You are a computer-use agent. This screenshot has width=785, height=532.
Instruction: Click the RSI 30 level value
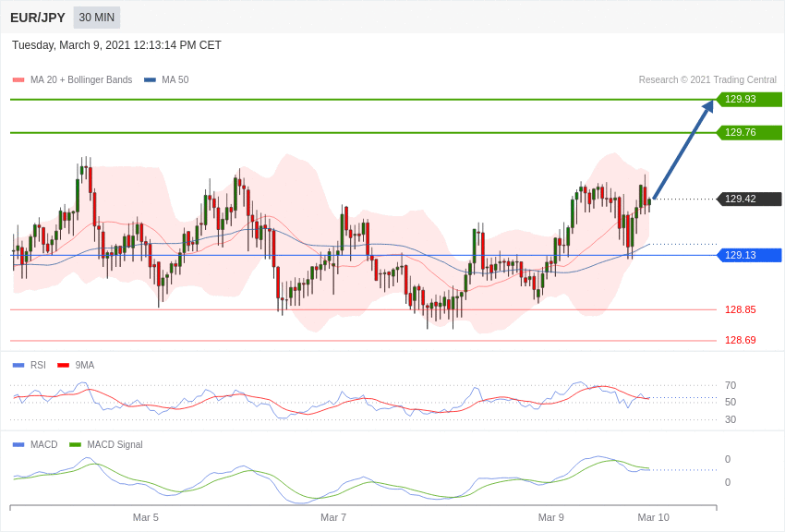[731, 419]
